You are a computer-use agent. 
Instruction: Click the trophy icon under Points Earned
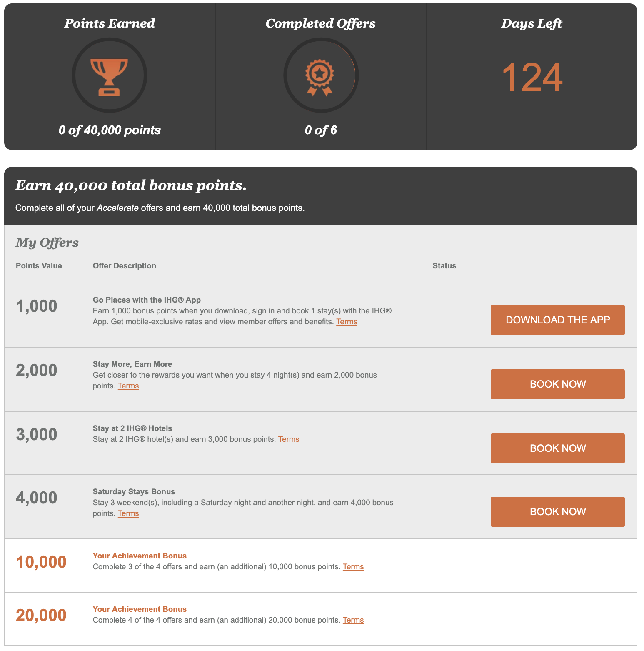(x=109, y=75)
